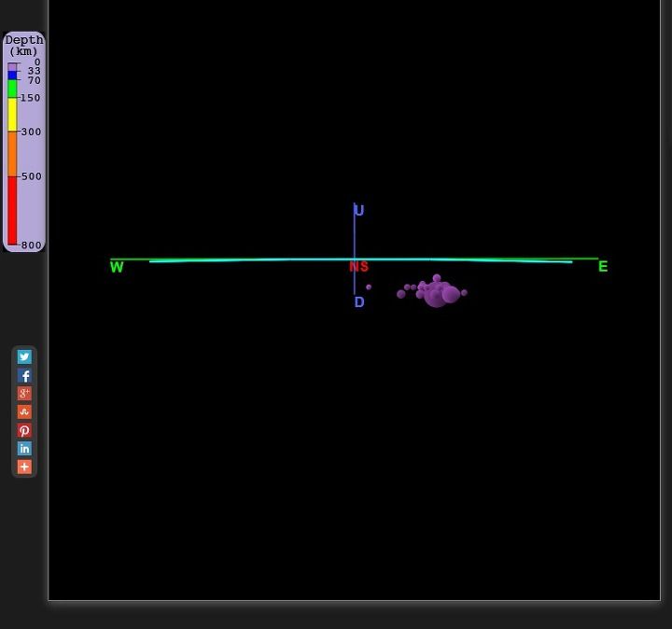Open more sharing options plus icon

[x=24, y=467]
